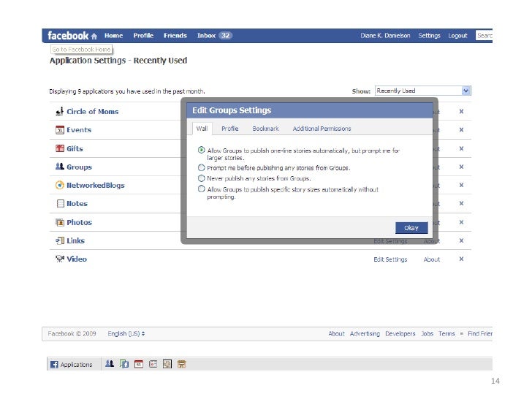
Task: Click the Photos app icon in list
Action: pos(59,222)
